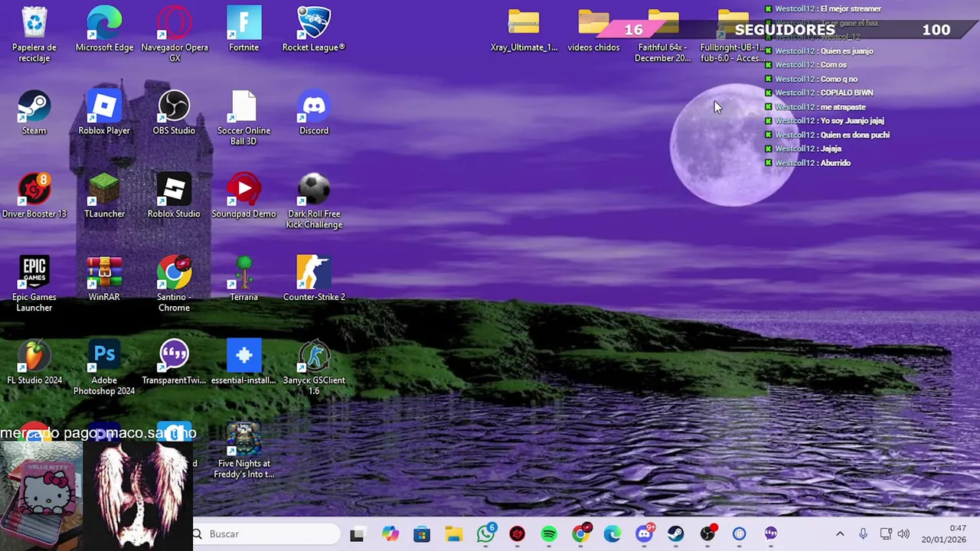Select the Xray_Ultimate_1... archive folder

point(524,31)
